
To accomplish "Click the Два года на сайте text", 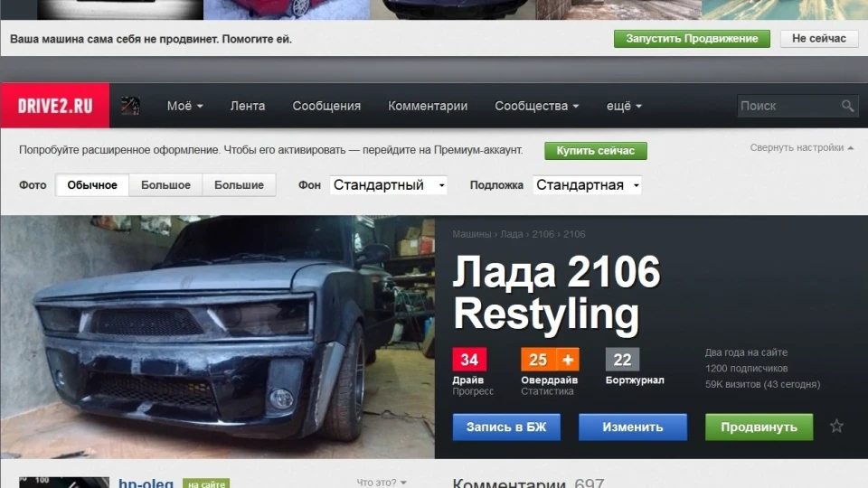I will (746, 352).
